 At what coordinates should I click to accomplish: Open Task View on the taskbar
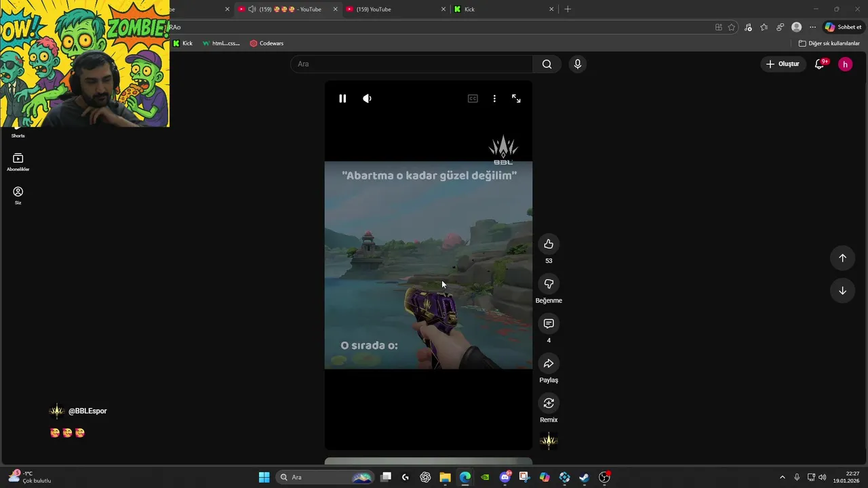pos(386,477)
